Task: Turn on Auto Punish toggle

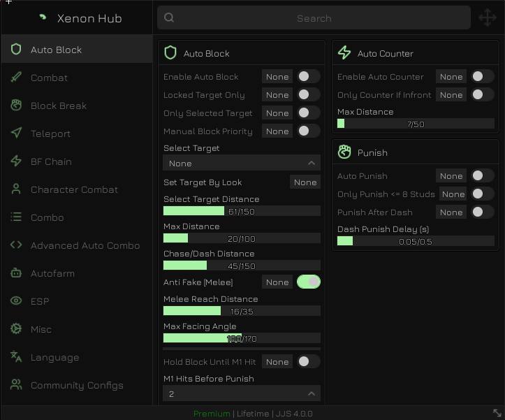Action: point(483,175)
